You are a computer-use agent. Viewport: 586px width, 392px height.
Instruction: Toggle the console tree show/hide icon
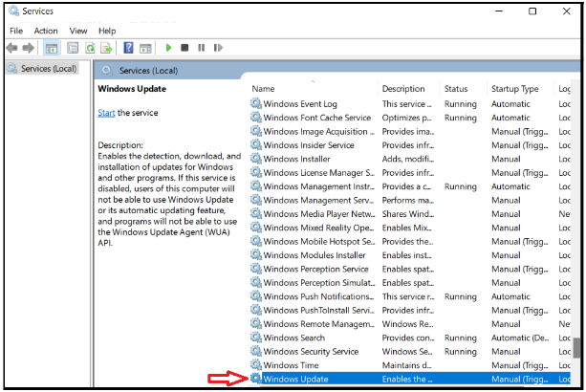click(52, 48)
